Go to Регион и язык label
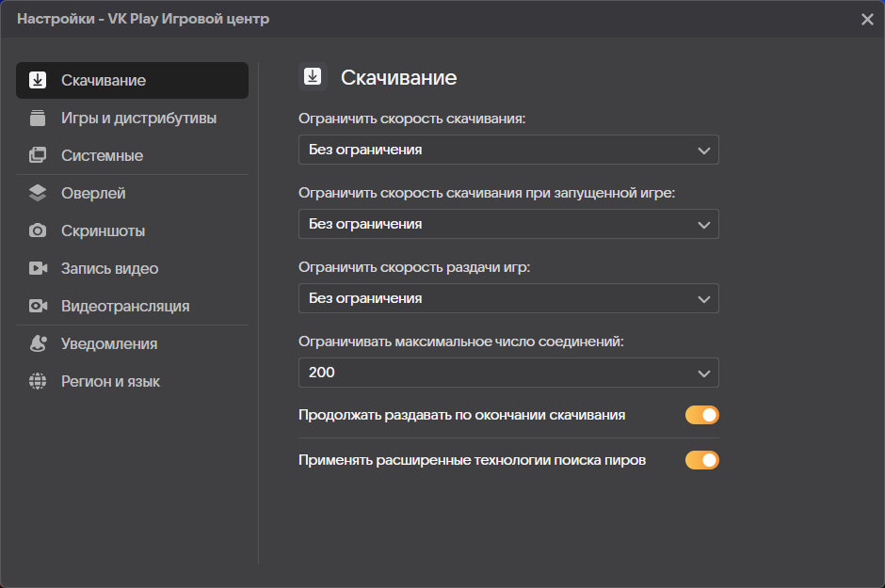 tap(110, 382)
